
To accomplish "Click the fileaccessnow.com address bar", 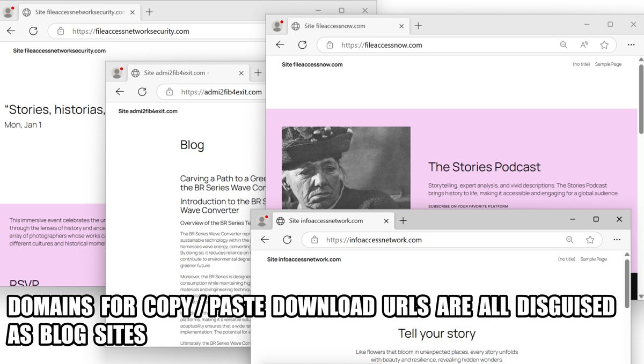I will click(467, 45).
